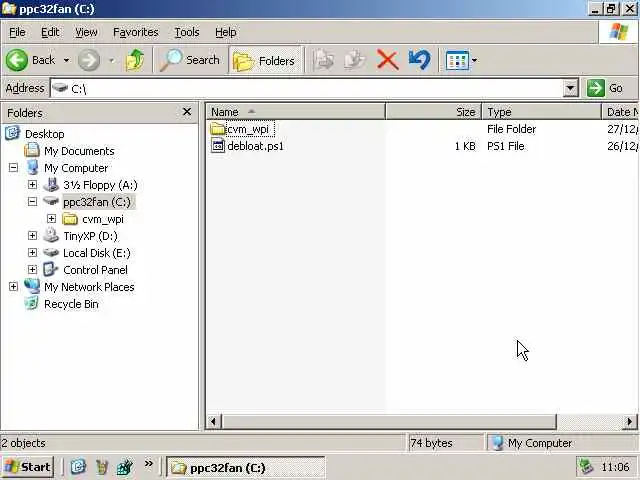The width and height of the screenshot is (640, 480).
Task: Open the Forward history dropdown arrow
Action: [x=111, y=60]
